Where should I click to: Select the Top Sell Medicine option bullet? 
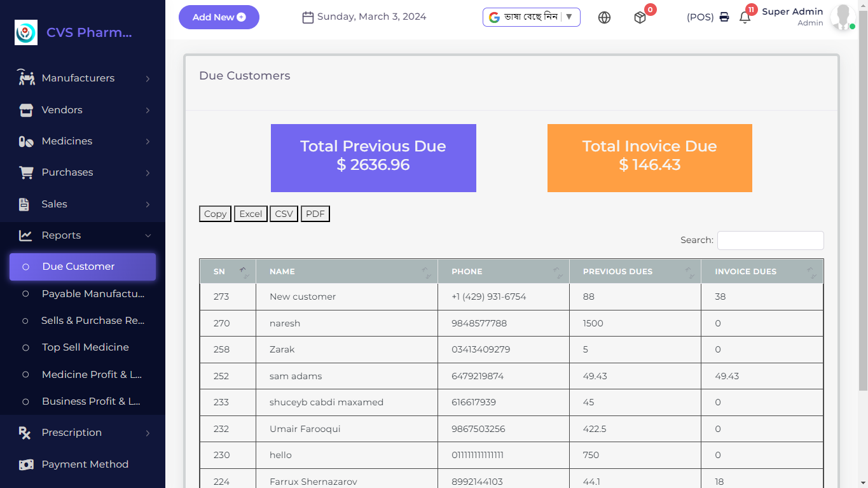[25, 347]
